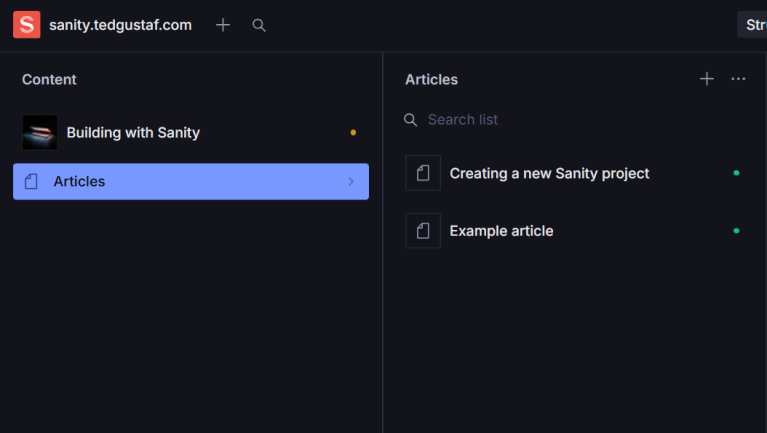Click green published dot for Creating a new Sanity project

click(736, 173)
